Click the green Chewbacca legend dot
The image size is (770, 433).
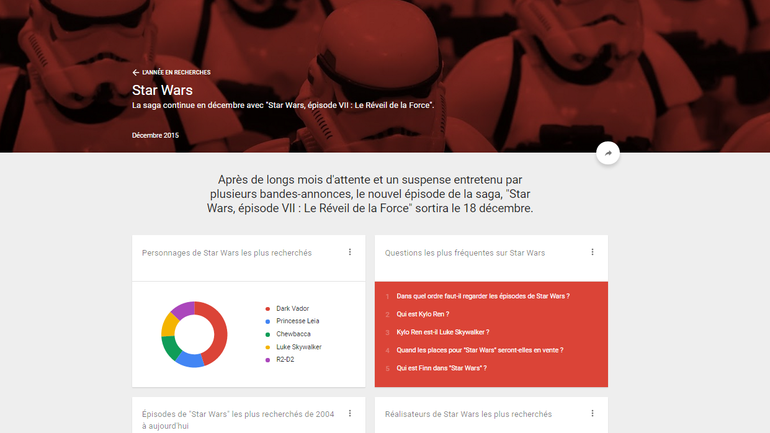click(268, 334)
